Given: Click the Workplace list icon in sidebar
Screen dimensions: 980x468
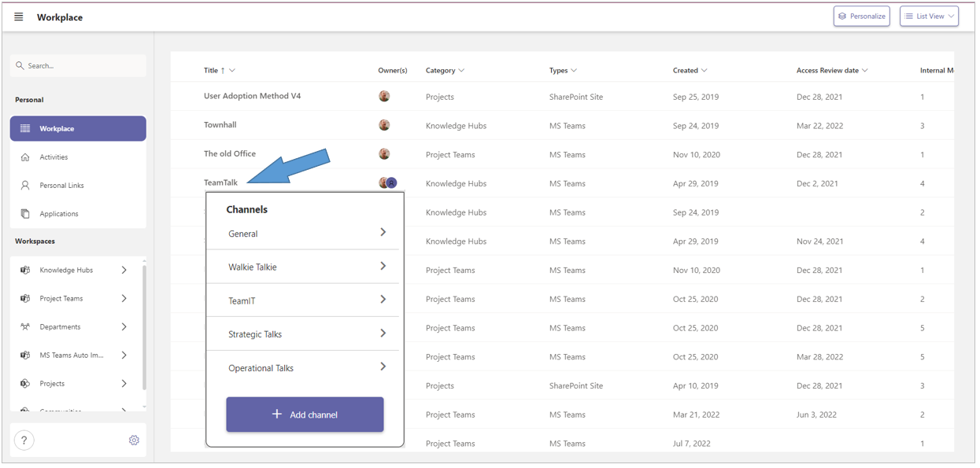Looking at the screenshot, I should (25, 129).
